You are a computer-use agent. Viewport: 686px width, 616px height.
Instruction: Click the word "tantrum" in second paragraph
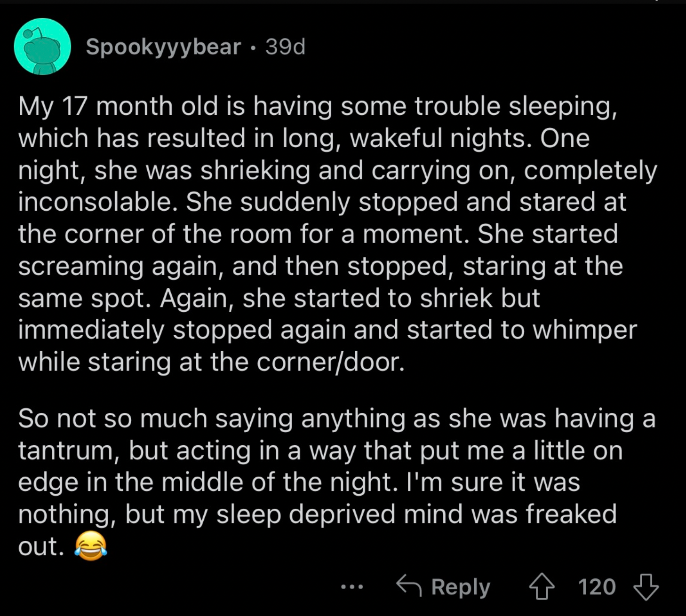click(x=66, y=450)
